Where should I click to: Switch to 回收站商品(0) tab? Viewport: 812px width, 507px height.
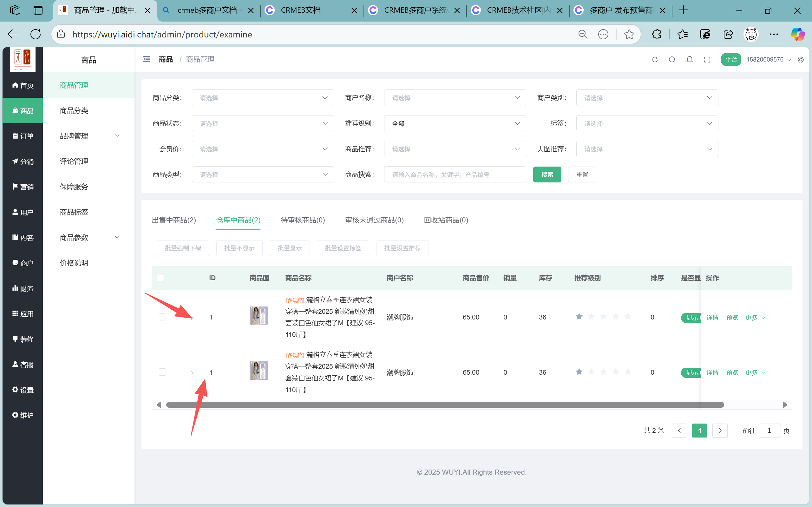446,220
